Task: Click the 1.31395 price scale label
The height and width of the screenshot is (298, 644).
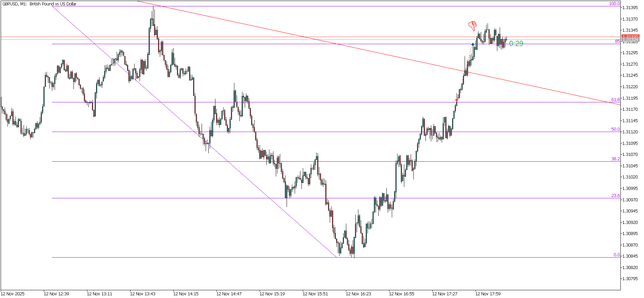Action: click(x=630, y=8)
